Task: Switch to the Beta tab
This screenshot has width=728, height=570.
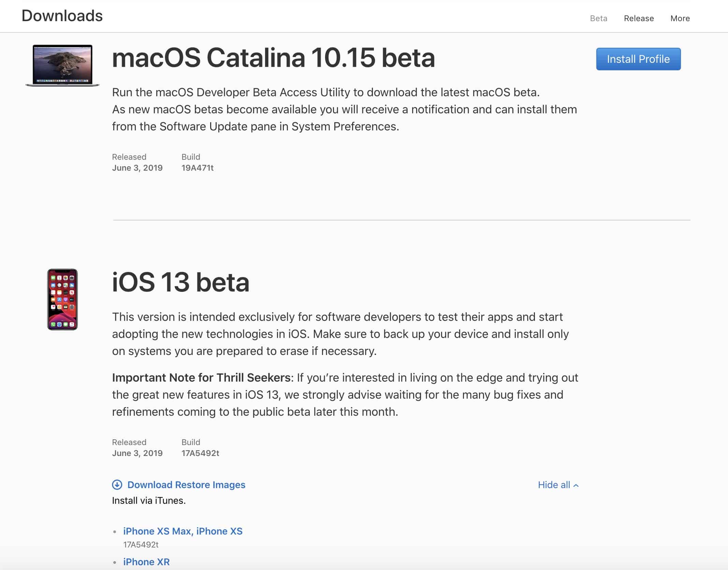Action: coord(598,18)
